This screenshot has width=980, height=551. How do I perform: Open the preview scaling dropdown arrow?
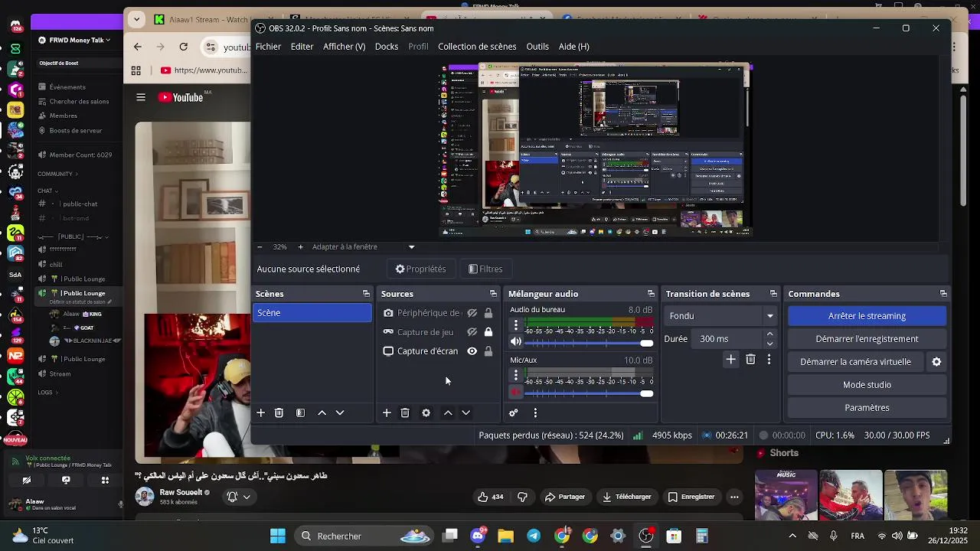(411, 246)
